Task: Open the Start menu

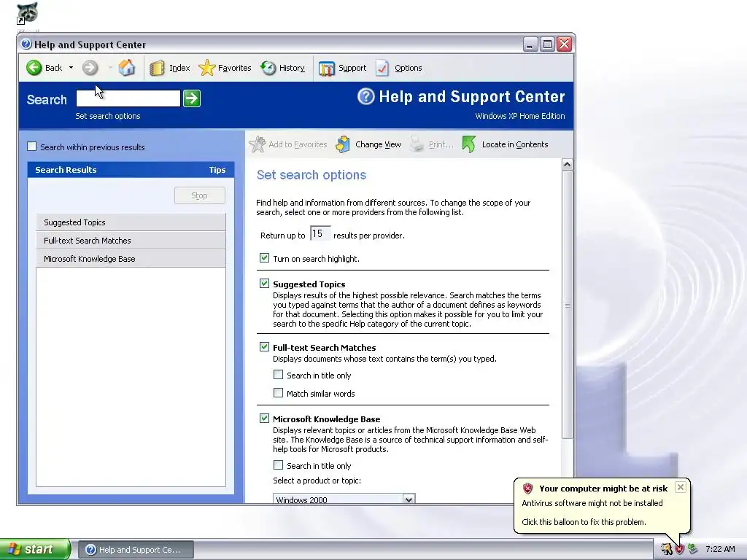Action: [35, 549]
